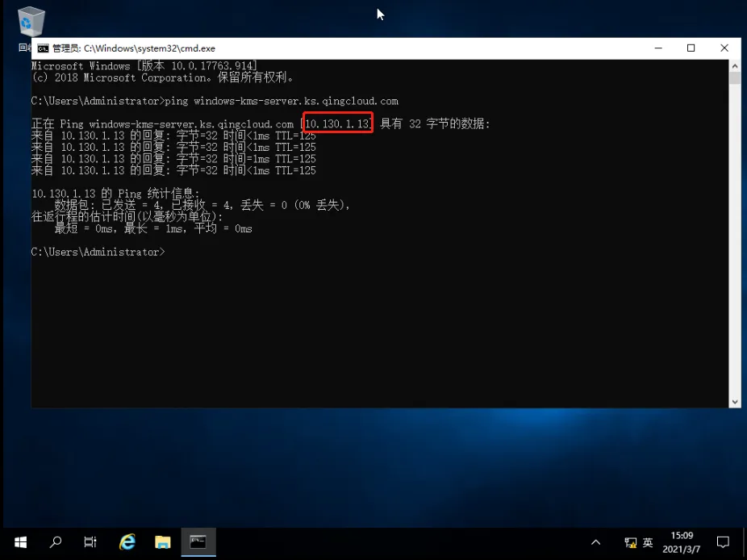The height and width of the screenshot is (560, 747).
Task: Open network status from the system tray
Action: [629, 541]
